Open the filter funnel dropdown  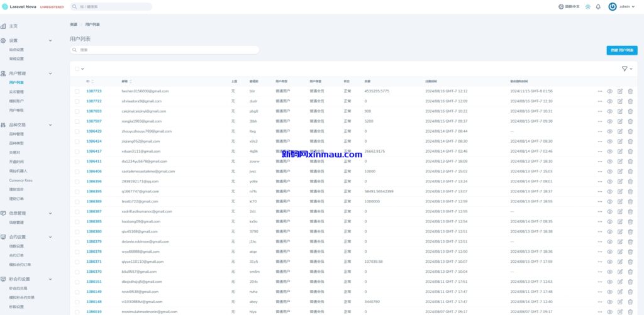point(626,69)
